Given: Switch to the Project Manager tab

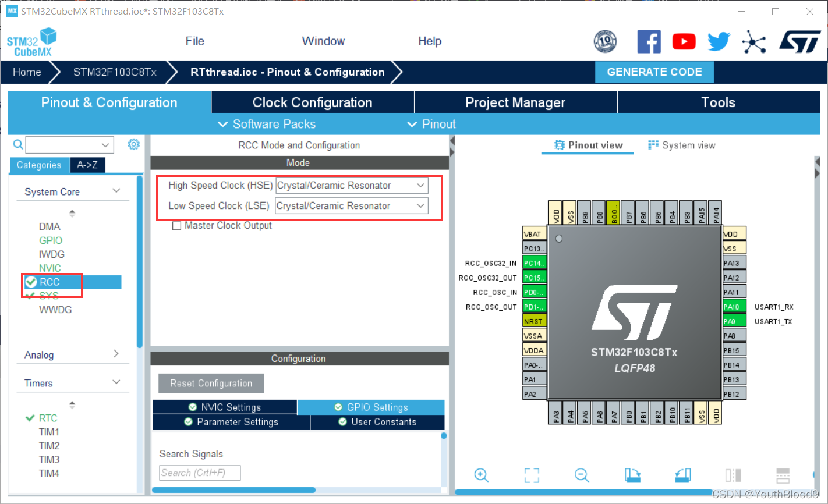Looking at the screenshot, I should (x=515, y=102).
